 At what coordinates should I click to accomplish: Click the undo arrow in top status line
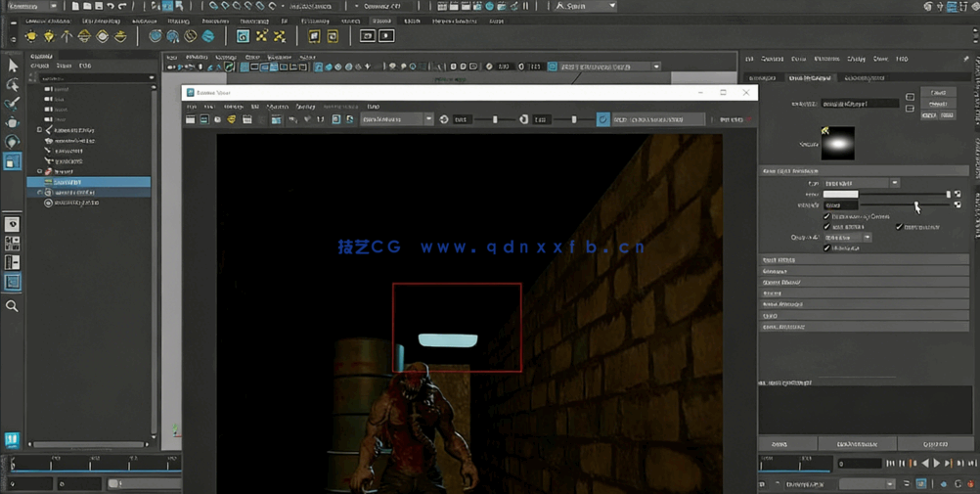[x=111, y=6]
